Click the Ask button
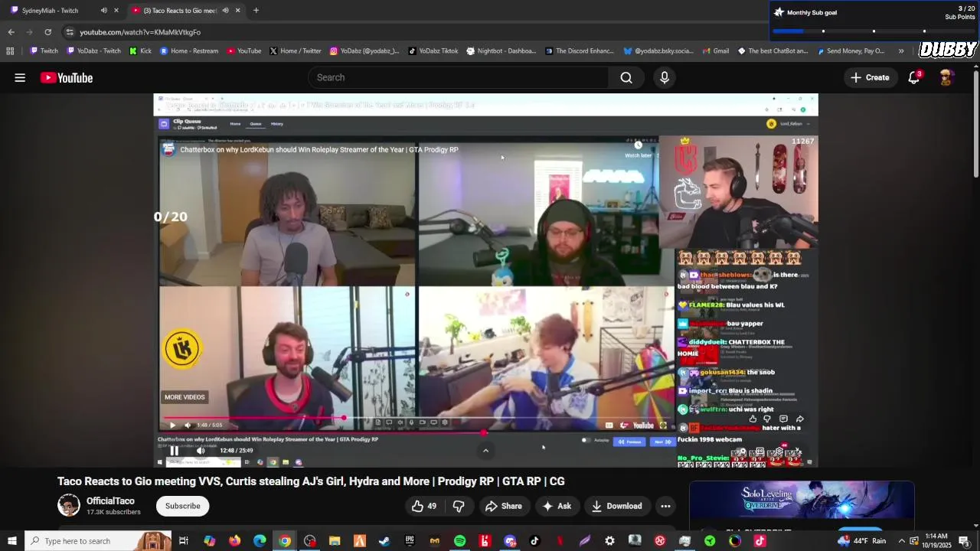The width and height of the screenshot is (980, 551). click(x=557, y=506)
